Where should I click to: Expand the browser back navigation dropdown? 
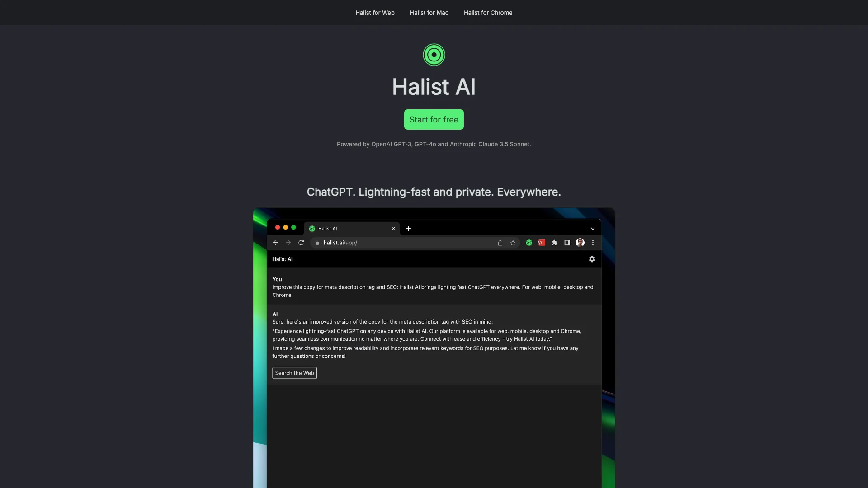click(x=276, y=243)
